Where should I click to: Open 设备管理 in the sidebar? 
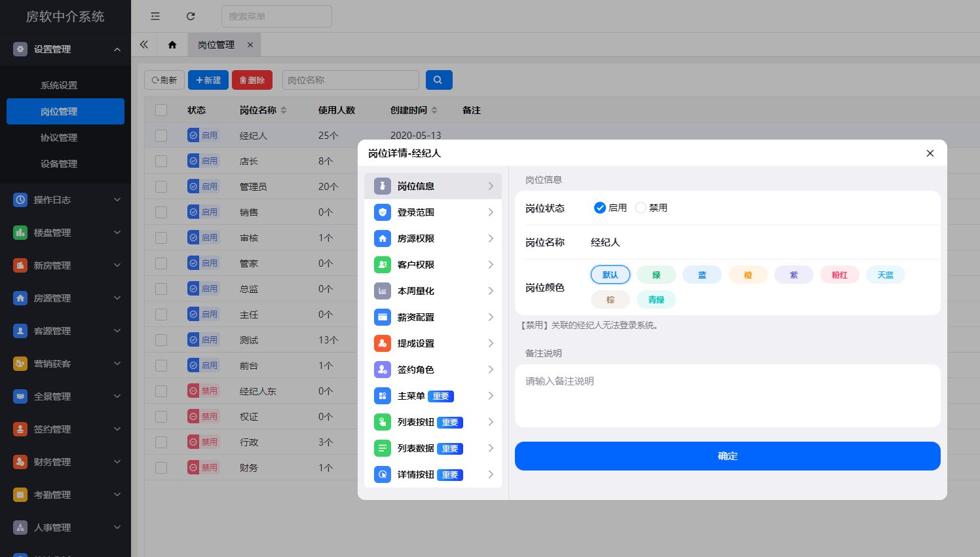click(59, 164)
